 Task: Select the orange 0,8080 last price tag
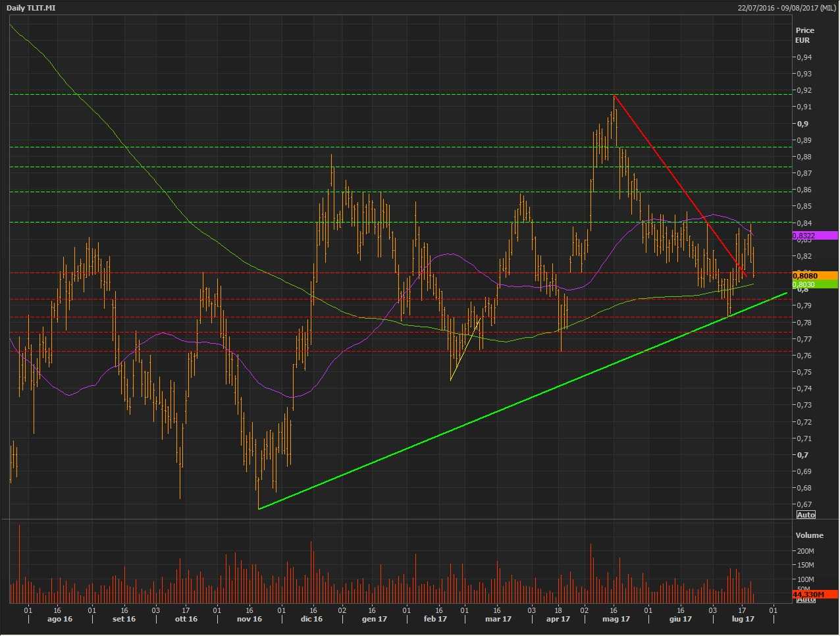[815, 276]
